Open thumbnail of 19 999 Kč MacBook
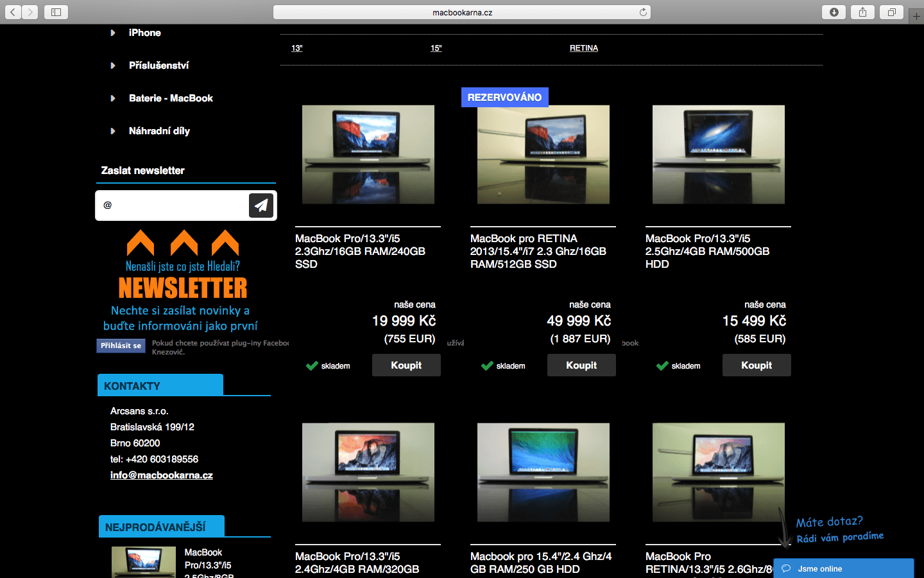 368,155
